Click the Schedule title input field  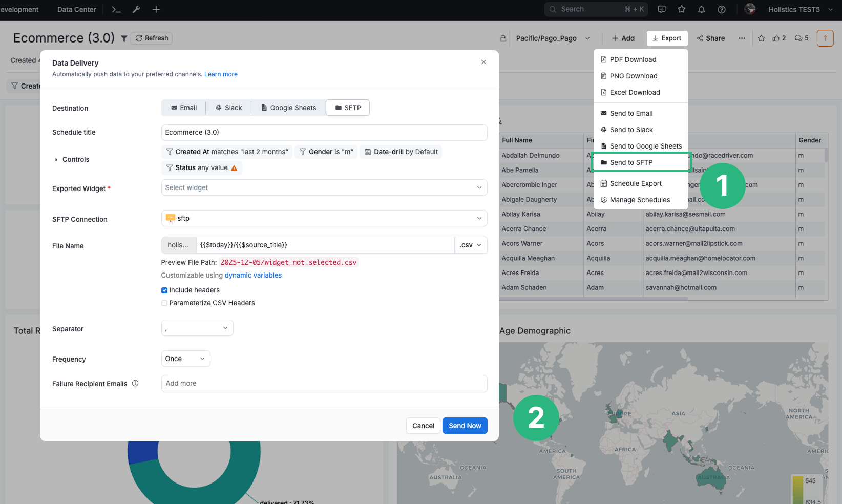tap(324, 133)
